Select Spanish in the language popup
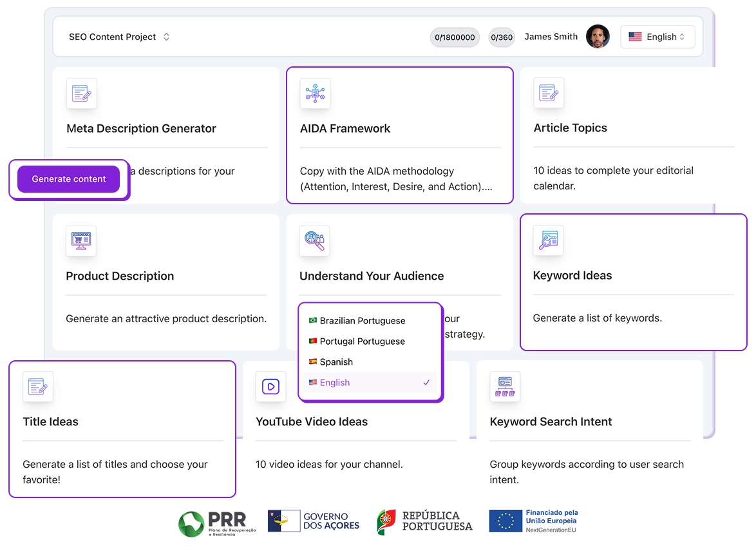Screen dimensions: 756x549 [x=337, y=361]
